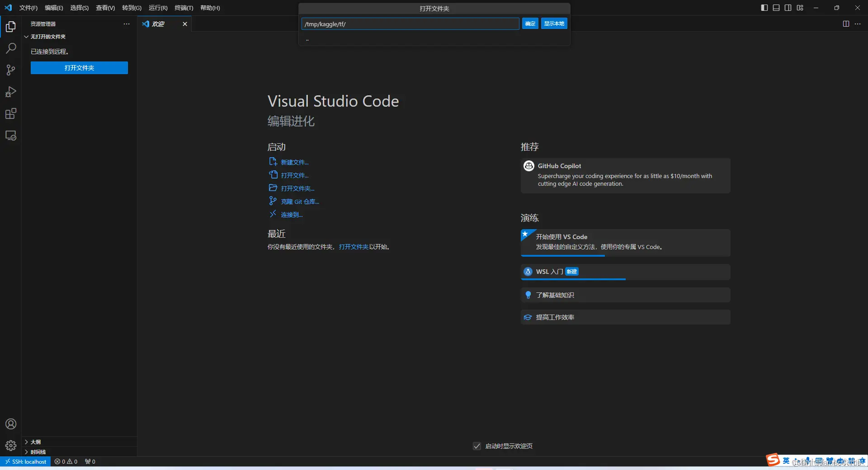Open the Extensions view icon

[11, 113]
